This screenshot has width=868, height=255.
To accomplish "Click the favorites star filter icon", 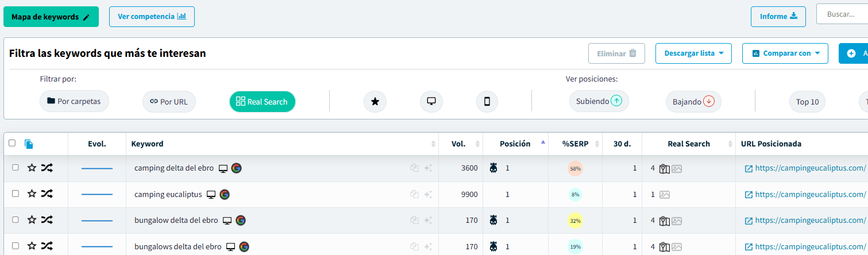I will coord(375,102).
